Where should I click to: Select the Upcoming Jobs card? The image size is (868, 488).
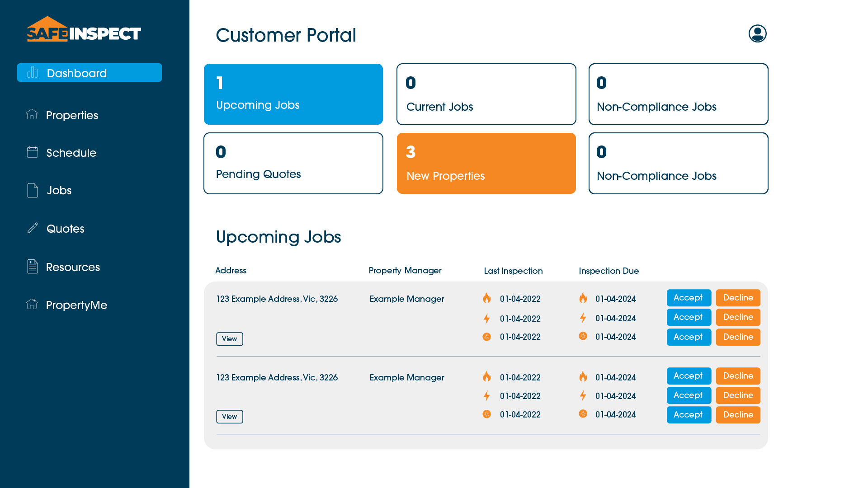click(293, 94)
